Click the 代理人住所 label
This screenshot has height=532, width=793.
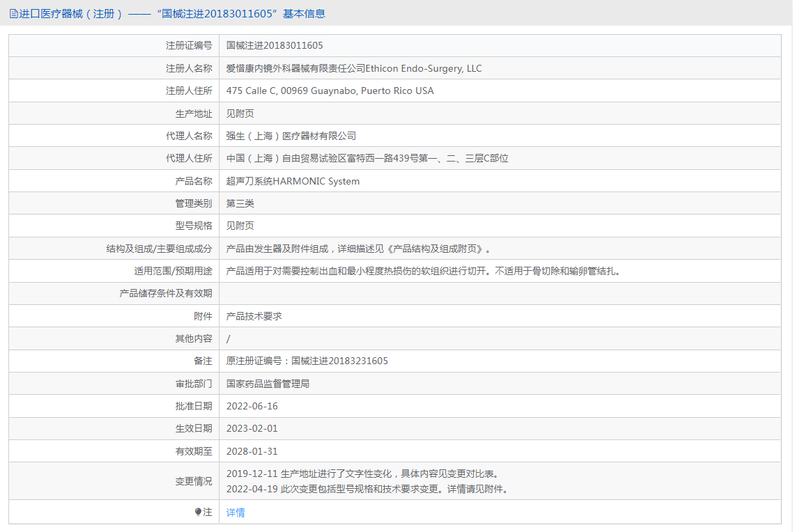(189, 158)
